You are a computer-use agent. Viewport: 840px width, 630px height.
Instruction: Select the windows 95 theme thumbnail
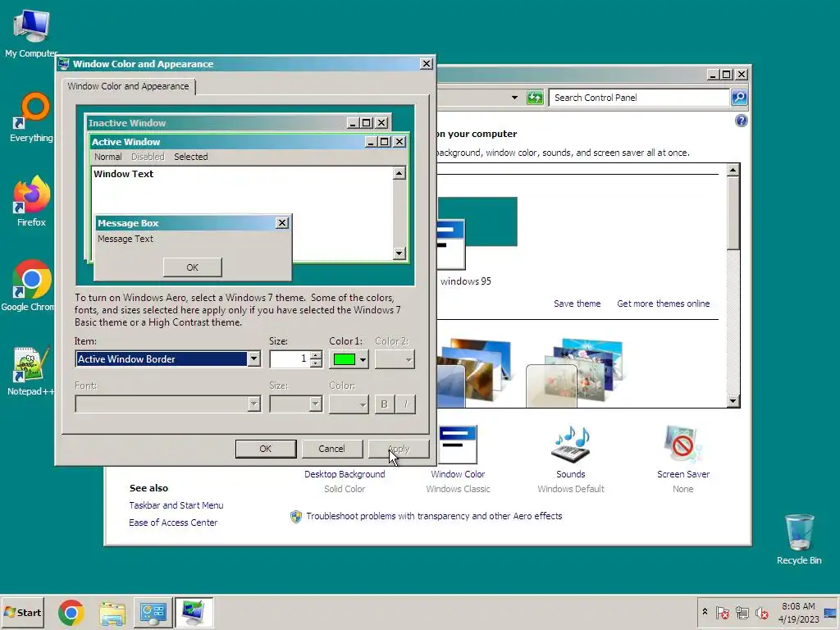pos(477,233)
